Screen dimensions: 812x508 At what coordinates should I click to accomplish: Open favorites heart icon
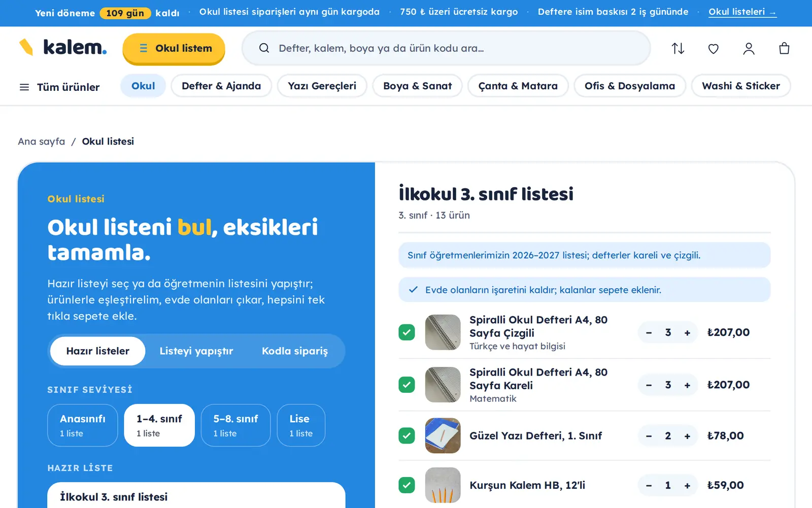[714, 48]
